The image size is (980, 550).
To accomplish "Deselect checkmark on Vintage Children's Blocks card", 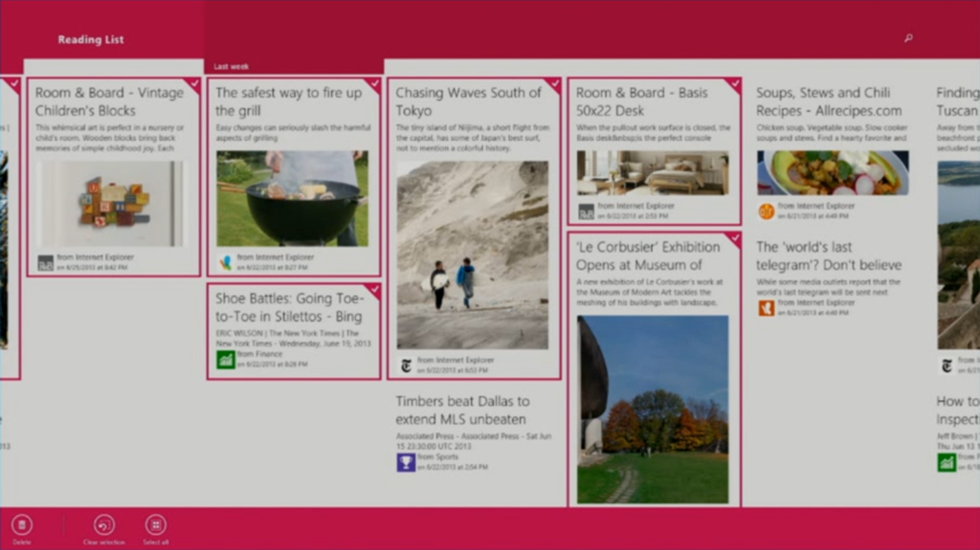I will (193, 84).
